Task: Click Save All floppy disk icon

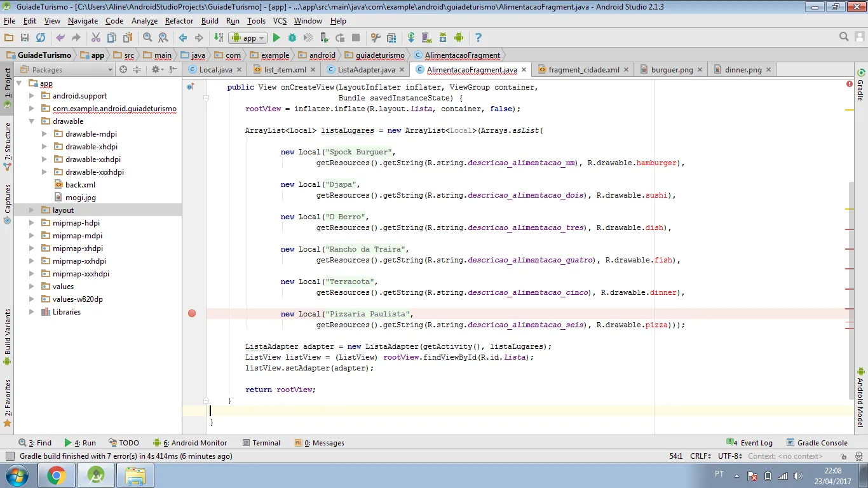Action: coord(24,38)
